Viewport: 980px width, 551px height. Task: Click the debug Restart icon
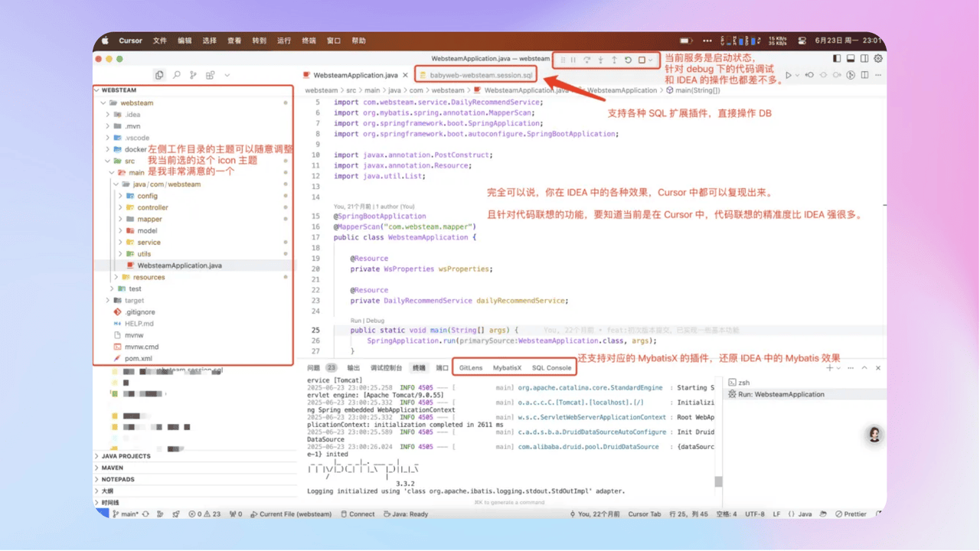tap(628, 60)
